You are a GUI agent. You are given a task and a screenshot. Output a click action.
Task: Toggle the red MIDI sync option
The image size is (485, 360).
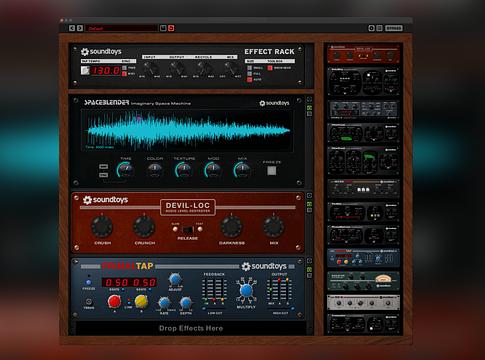(x=124, y=74)
